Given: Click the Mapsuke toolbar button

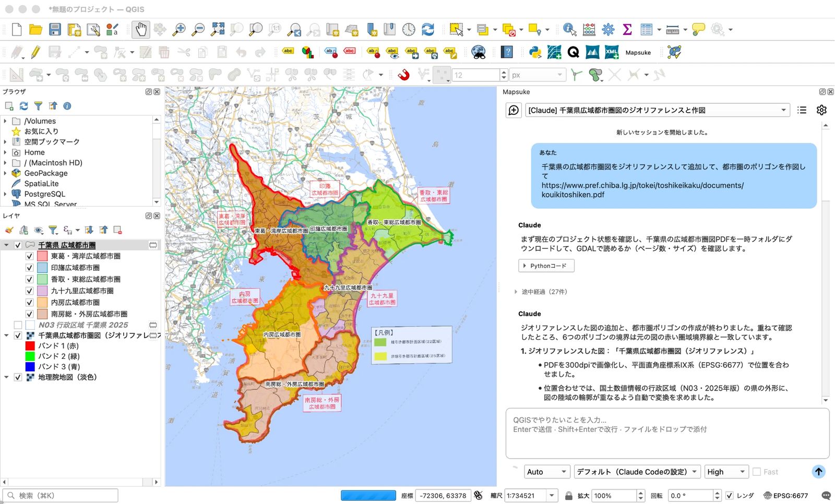Looking at the screenshot, I should point(638,53).
